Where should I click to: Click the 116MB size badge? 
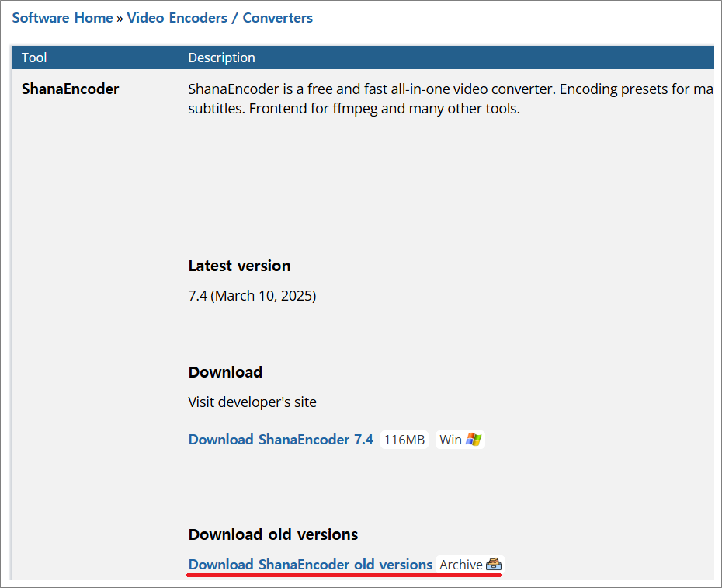(404, 440)
